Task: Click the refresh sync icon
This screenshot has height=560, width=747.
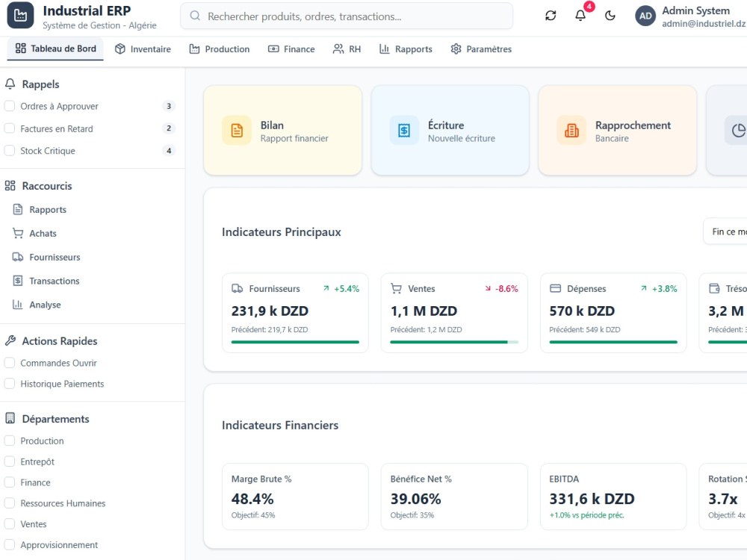Action: click(x=551, y=16)
